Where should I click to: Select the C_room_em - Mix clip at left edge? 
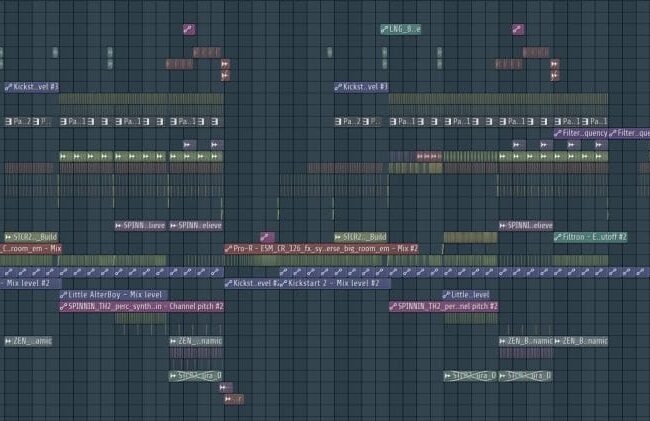[x=30, y=248]
